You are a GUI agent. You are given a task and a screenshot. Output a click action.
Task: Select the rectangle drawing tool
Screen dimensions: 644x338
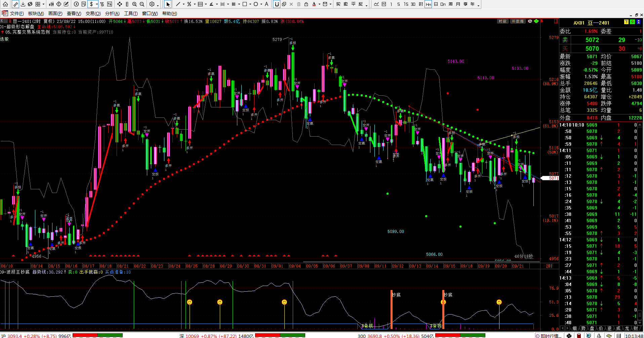tap(244, 4)
